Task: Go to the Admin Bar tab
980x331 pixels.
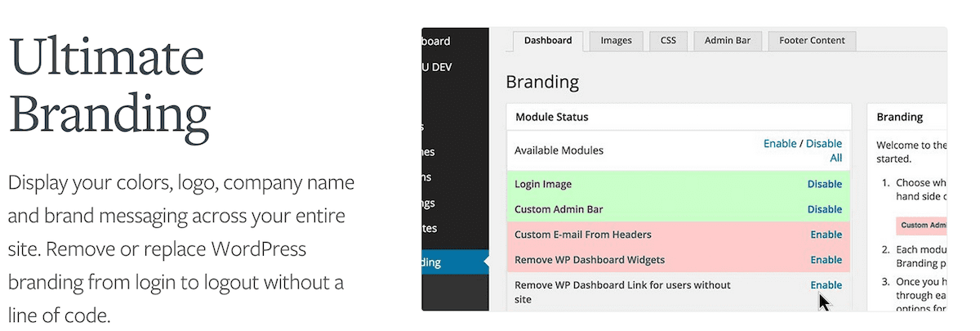Action: (728, 41)
